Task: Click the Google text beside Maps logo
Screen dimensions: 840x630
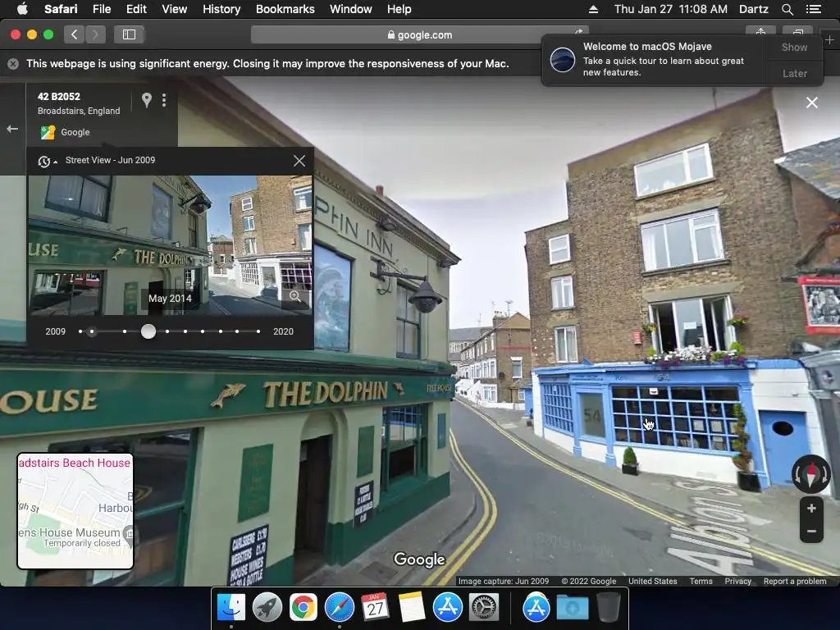Action: (75, 132)
